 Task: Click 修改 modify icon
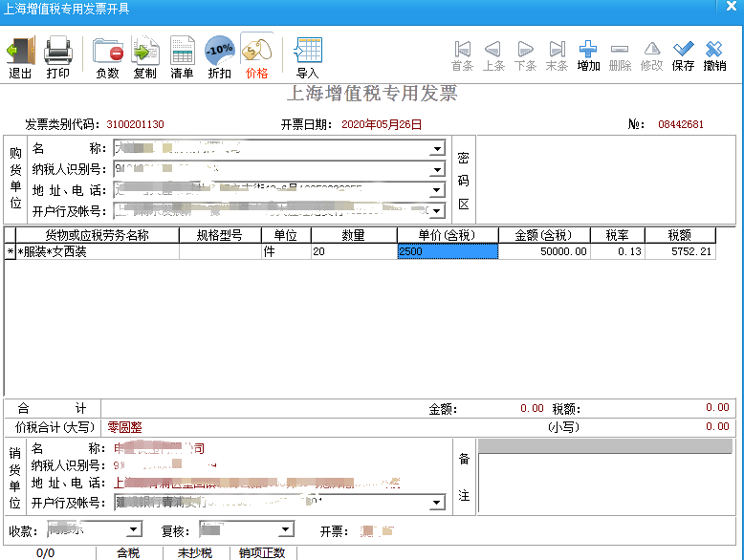click(651, 56)
